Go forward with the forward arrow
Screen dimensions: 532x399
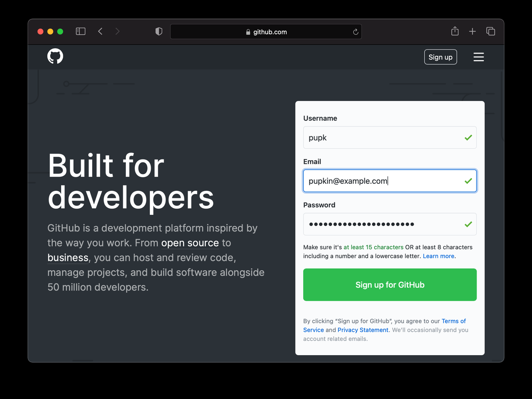(x=117, y=31)
